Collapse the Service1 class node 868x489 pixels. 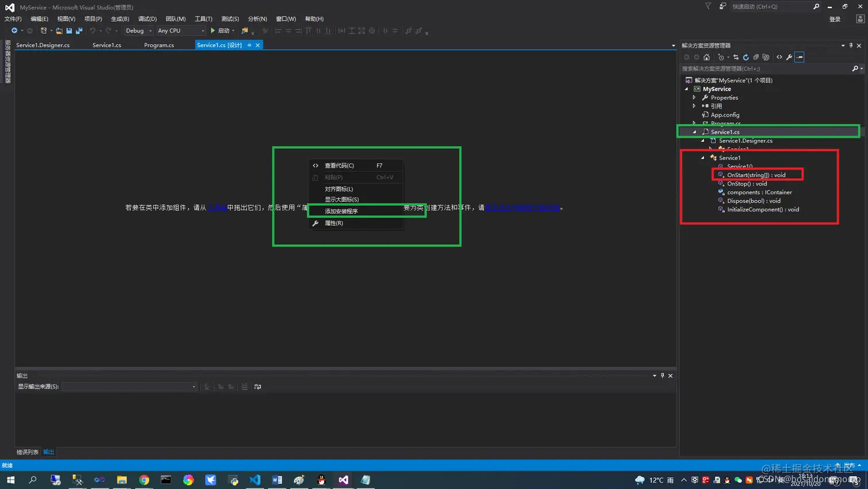tap(703, 157)
